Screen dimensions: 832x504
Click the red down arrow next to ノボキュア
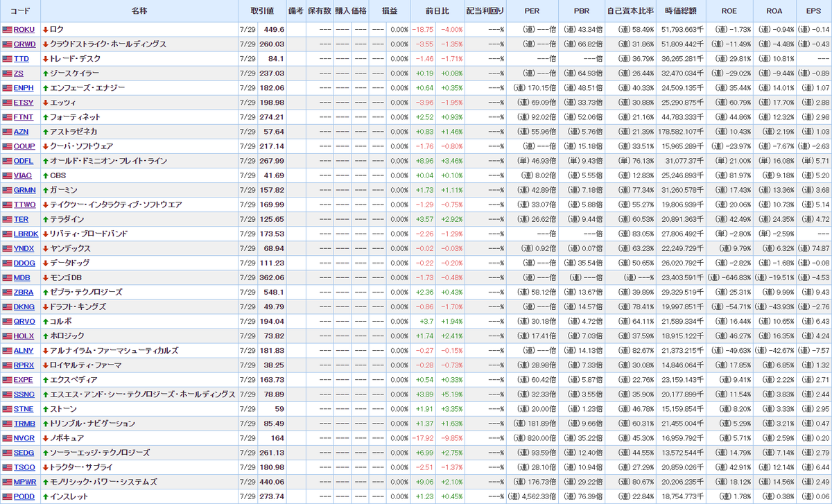[x=46, y=437]
